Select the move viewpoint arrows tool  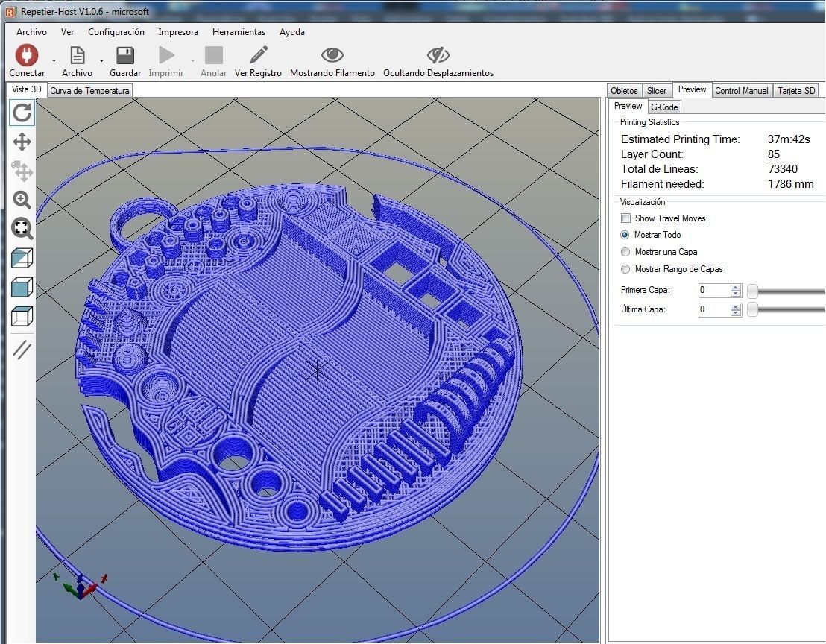pyautogui.click(x=22, y=142)
